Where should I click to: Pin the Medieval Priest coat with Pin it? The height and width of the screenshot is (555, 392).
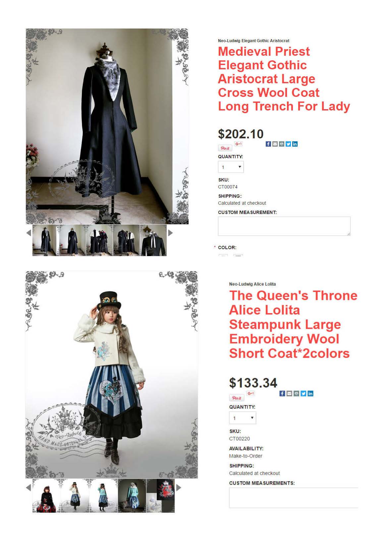[225, 148]
